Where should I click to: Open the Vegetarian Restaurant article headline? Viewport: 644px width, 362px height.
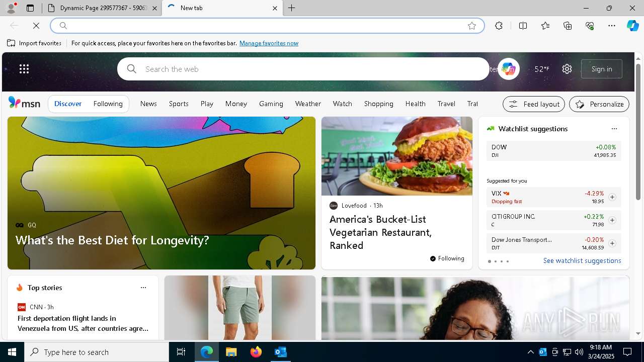(381, 232)
